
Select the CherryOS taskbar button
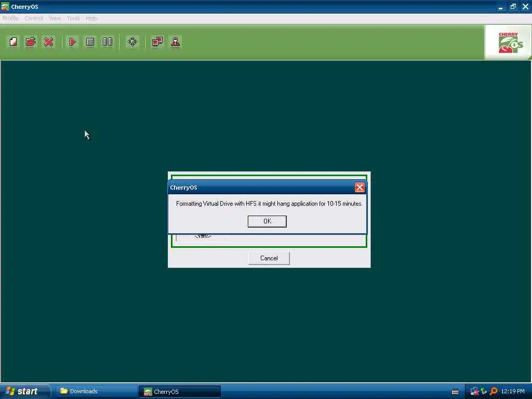click(x=179, y=392)
